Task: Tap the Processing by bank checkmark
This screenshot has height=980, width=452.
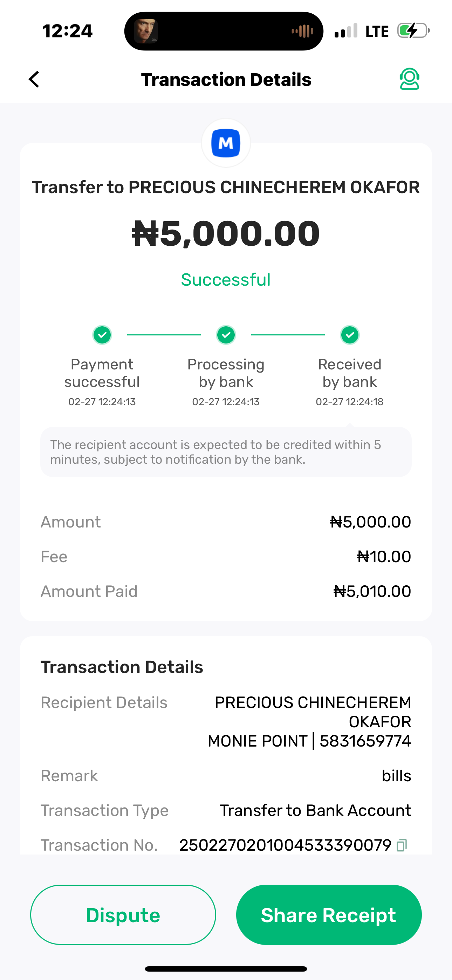Action: [226, 335]
